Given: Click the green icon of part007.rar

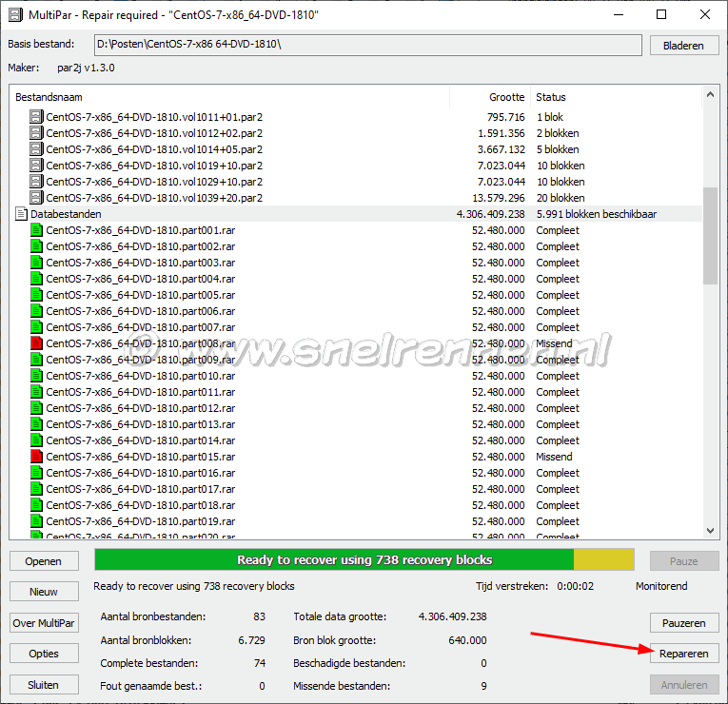Looking at the screenshot, I should point(37,327).
